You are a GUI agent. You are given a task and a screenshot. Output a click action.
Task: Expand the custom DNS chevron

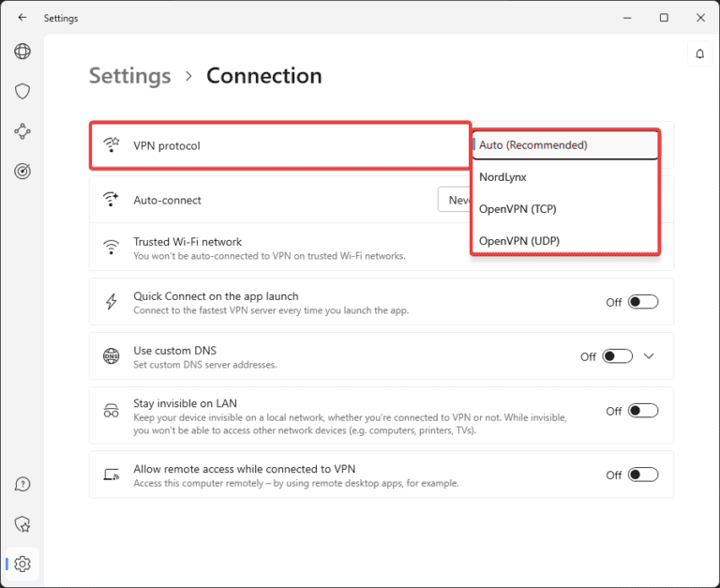pos(650,356)
